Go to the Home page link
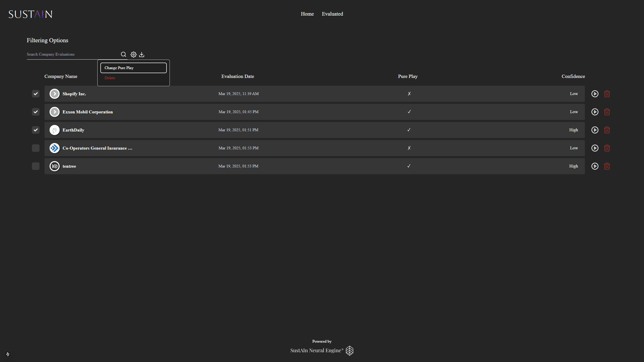This screenshot has width=644, height=362. click(x=307, y=14)
